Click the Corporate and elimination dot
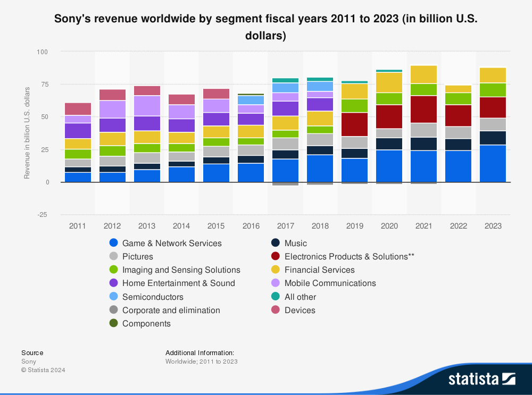532x395 pixels. tap(113, 310)
